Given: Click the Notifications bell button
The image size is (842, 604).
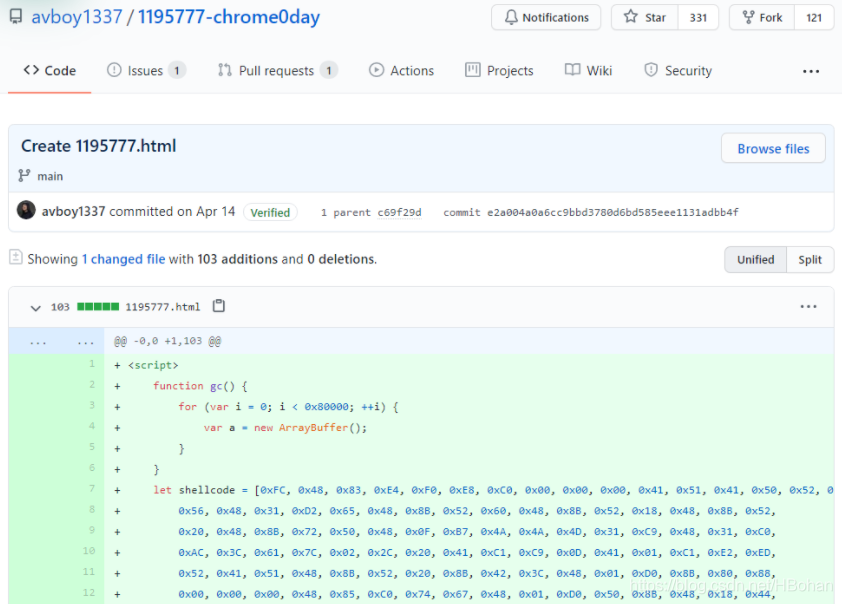Looking at the screenshot, I should 546,17.
